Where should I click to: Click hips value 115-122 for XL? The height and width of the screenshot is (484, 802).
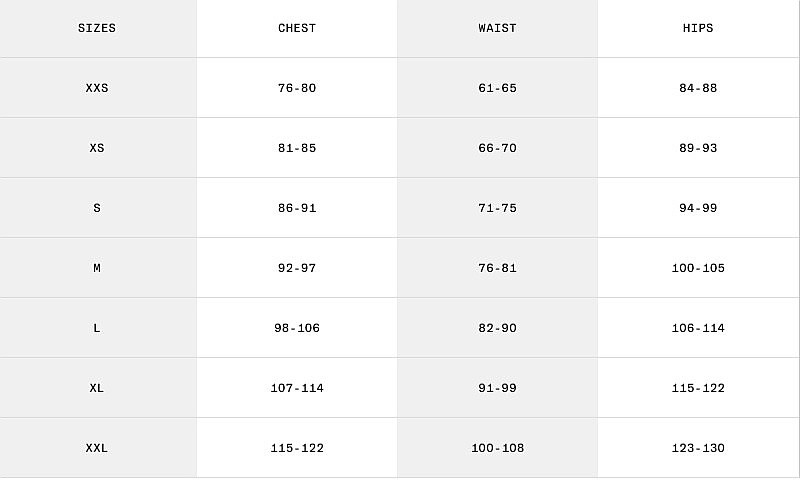[x=698, y=388]
